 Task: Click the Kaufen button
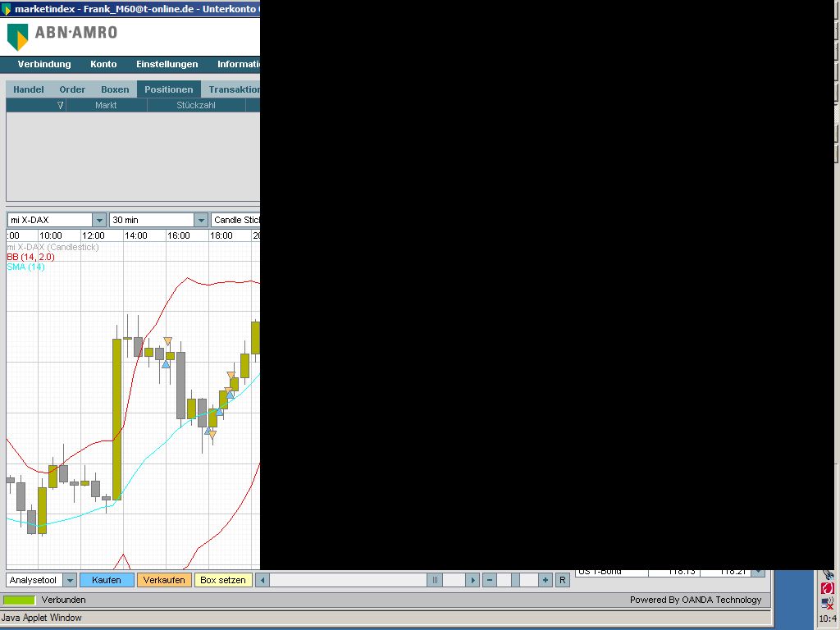(x=107, y=580)
